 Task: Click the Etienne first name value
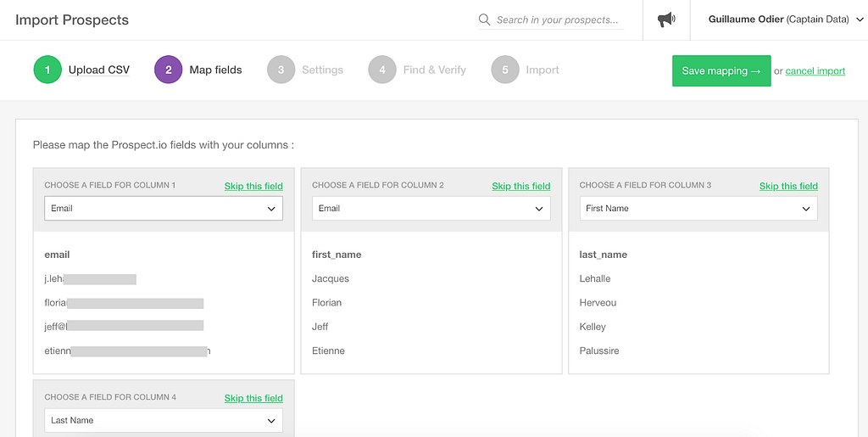pyautogui.click(x=328, y=350)
